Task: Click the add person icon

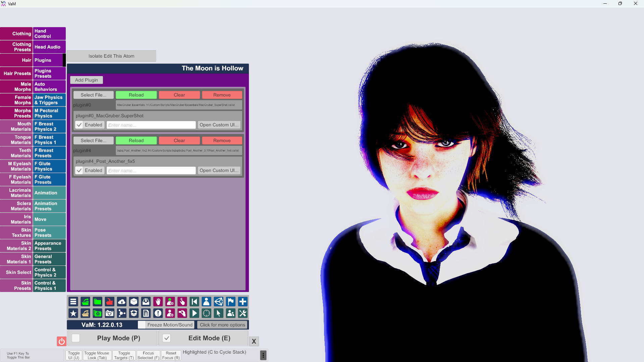Action: point(170,302)
